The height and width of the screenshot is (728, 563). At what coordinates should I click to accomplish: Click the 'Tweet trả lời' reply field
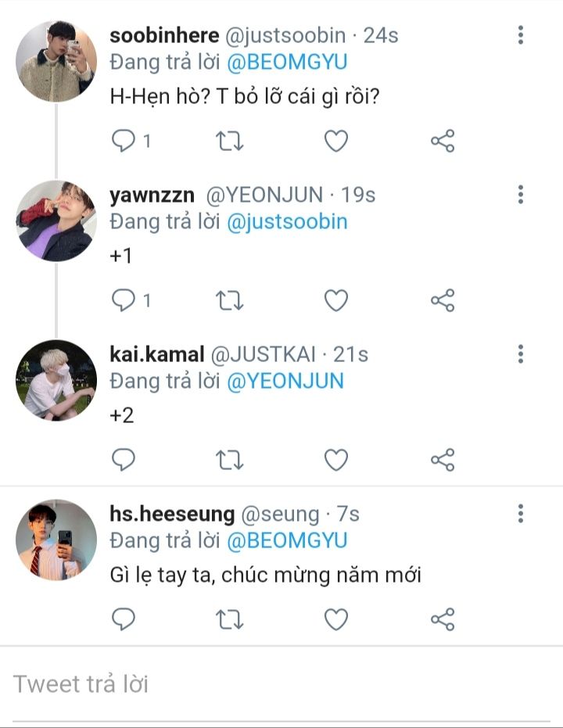pos(281,684)
